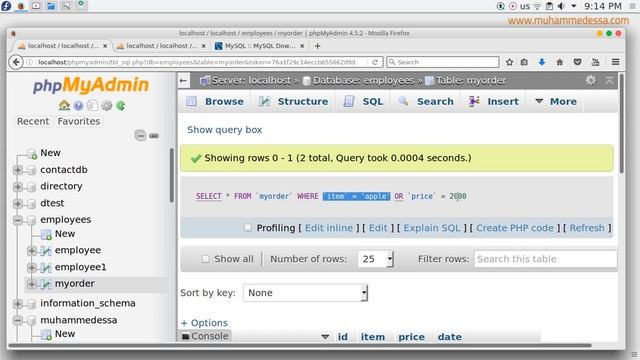This screenshot has width=640, height=360.
Task: Click the Wi-Fi icon in system tray
Action: (538, 6)
